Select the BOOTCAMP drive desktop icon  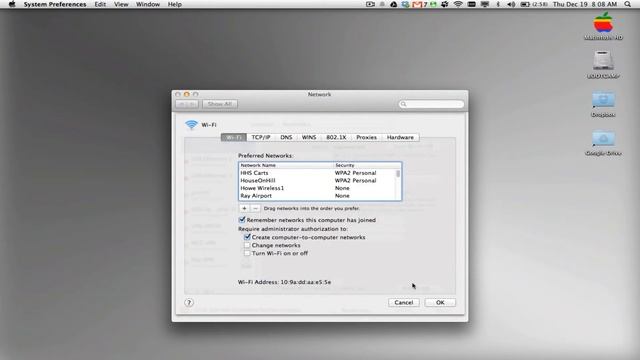603,64
